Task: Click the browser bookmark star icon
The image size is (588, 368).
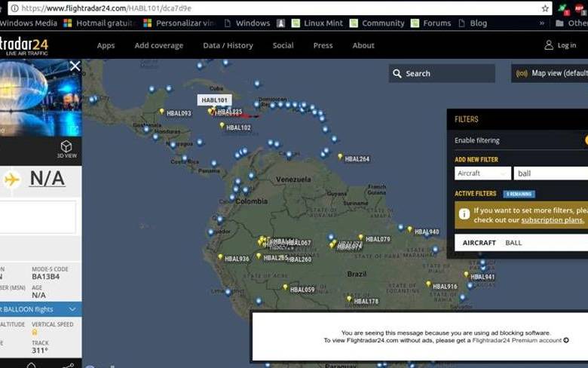Action: click(545, 8)
